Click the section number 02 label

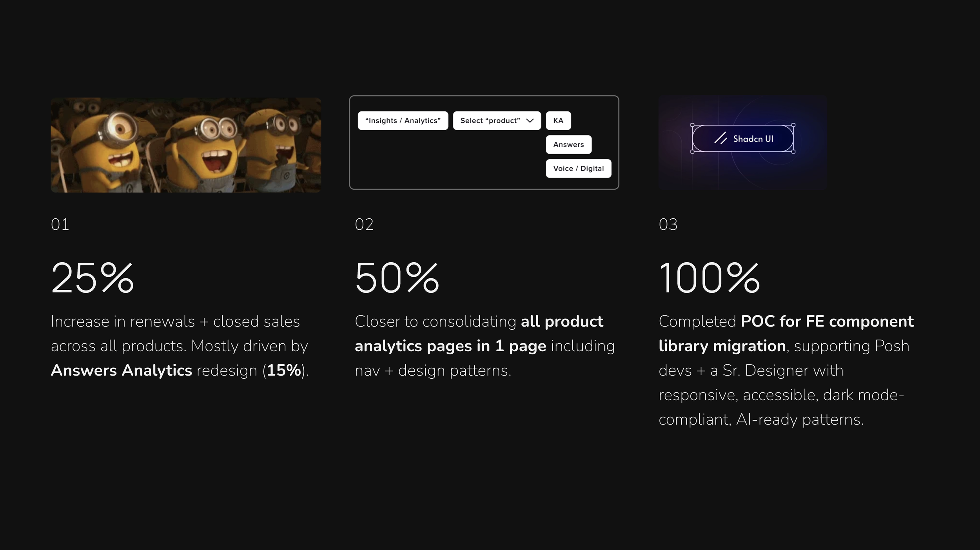(x=364, y=225)
